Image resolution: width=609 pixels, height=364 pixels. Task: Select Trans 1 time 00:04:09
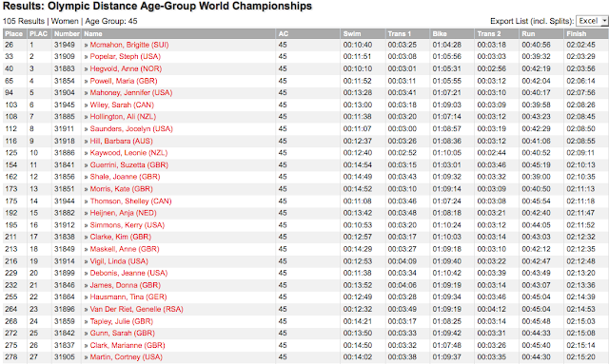pyautogui.click(x=402, y=261)
